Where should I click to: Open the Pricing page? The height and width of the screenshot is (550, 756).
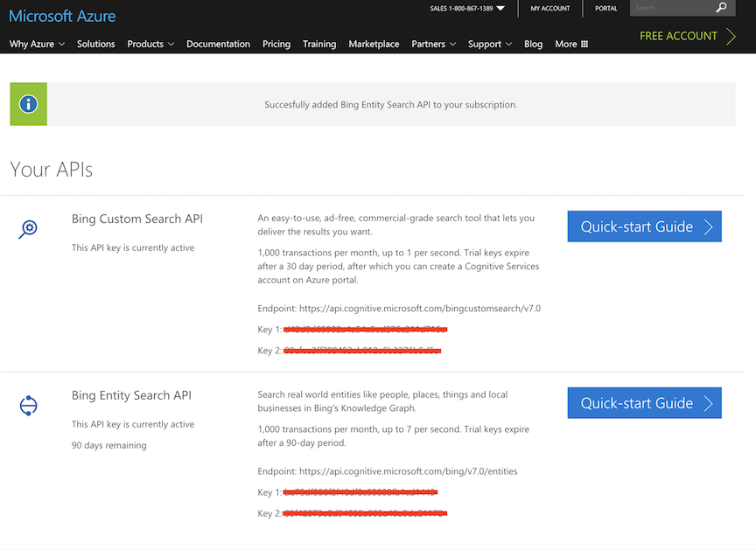(x=276, y=44)
